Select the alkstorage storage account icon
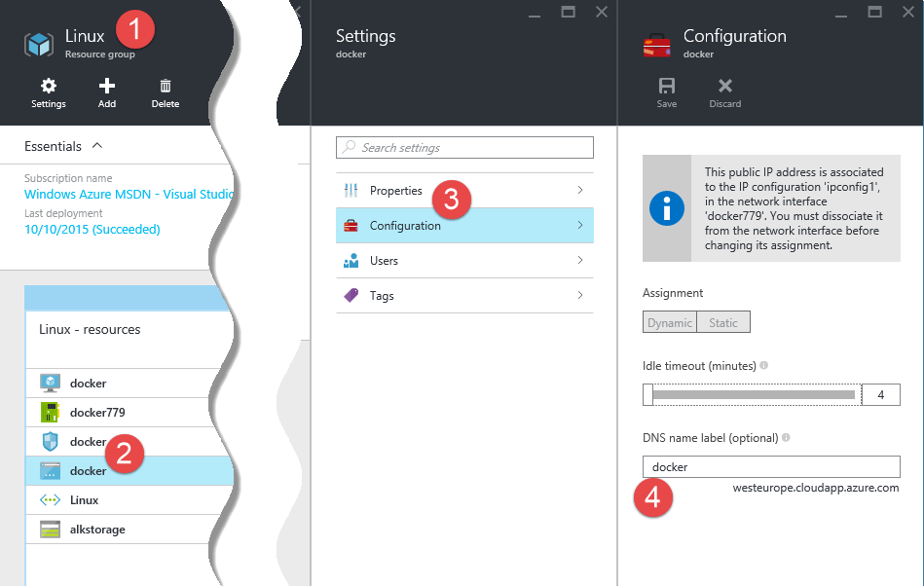Image resolution: width=924 pixels, height=586 pixels. click(x=50, y=529)
